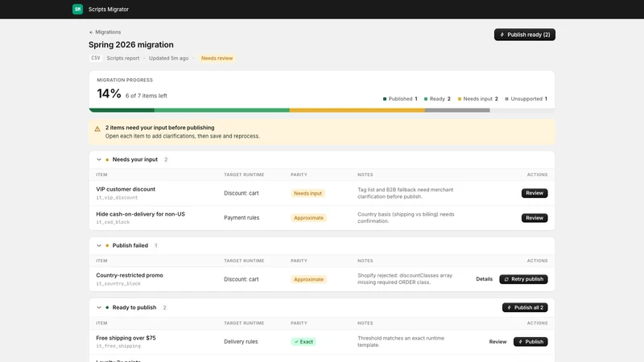Click the Published legend color square
The image size is (644, 362).
[x=385, y=99]
